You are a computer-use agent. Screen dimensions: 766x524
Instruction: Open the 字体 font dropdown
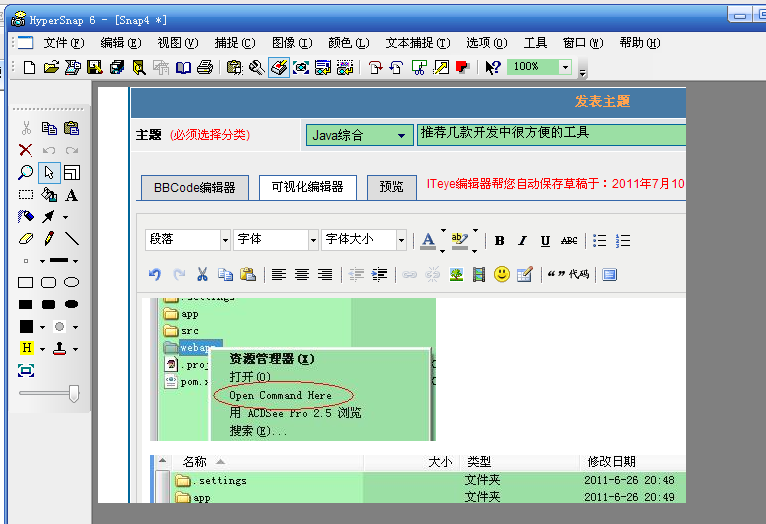click(313, 240)
